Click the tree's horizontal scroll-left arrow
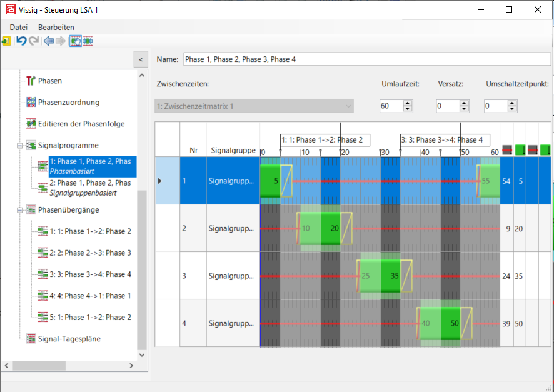Viewport: 554px width, 392px height. tap(6, 366)
